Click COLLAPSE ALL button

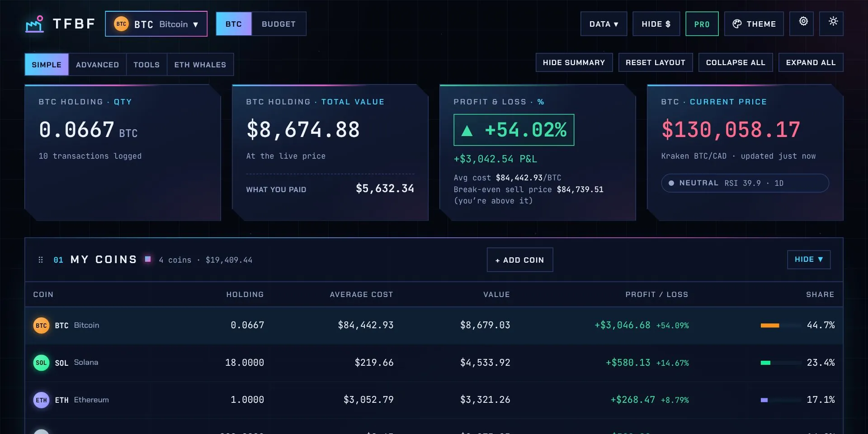tap(736, 62)
